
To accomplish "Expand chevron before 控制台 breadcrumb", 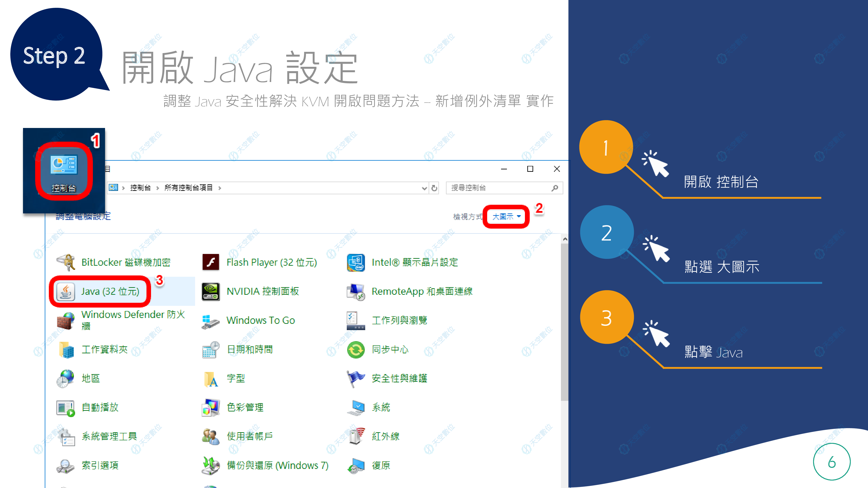I will [124, 188].
